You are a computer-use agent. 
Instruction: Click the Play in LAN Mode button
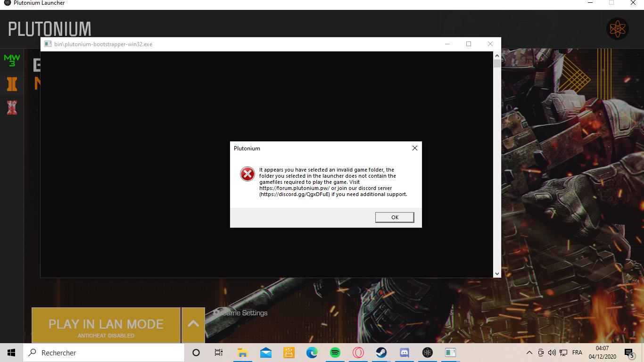click(x=106, y=325)
